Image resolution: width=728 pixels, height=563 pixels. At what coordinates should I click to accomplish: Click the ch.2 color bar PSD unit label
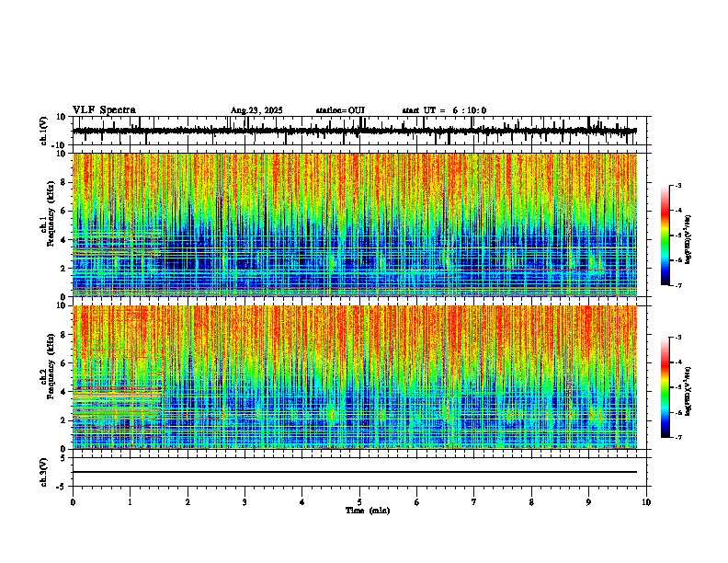[688, 392]
